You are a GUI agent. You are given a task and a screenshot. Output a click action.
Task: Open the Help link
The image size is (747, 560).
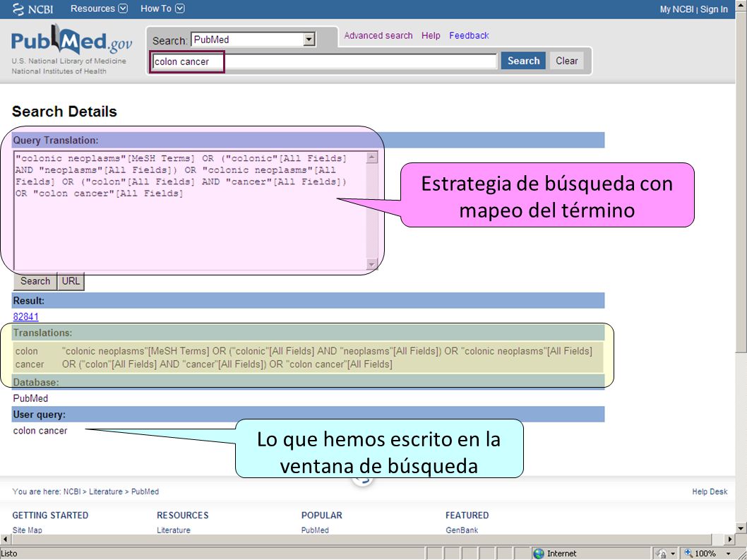coord(431,36)
